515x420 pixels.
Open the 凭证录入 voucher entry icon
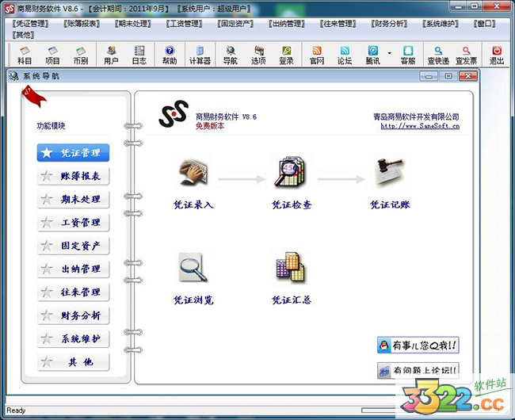pos(193,173)
